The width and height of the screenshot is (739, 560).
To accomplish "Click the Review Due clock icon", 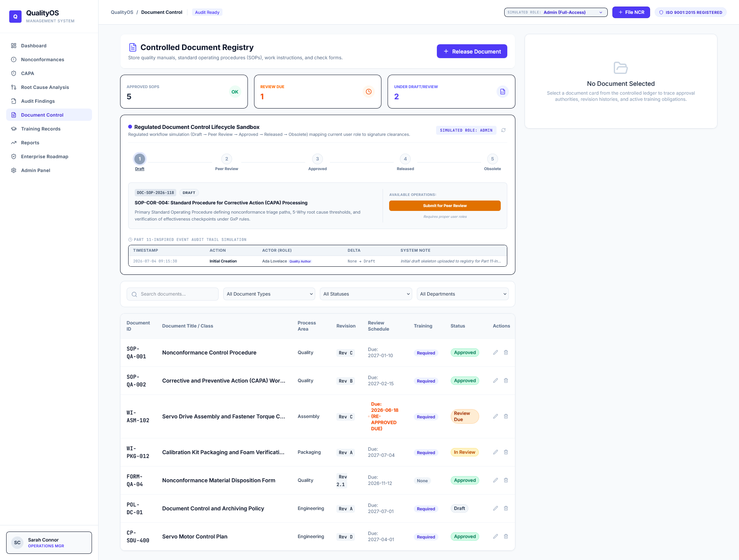I will [369, 92].
